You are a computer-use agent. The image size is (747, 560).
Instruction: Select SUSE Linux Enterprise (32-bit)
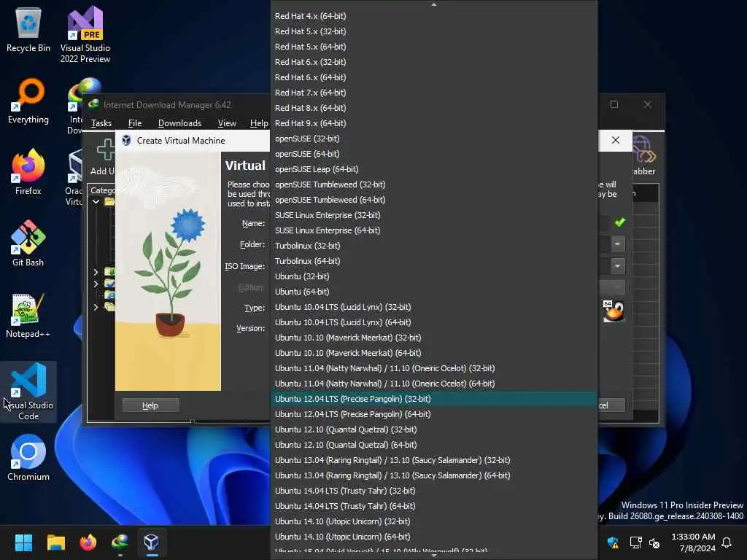[x=433, y=215]
